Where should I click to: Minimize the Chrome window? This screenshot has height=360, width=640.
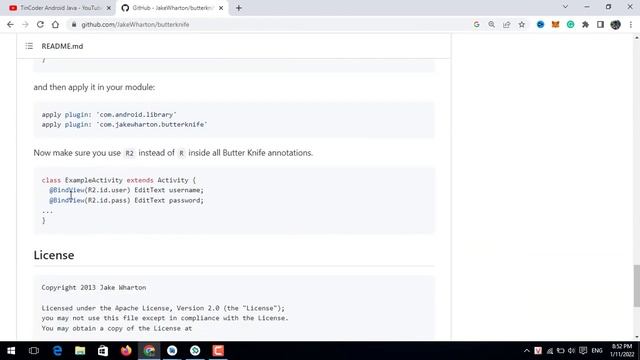pos(587,7)
